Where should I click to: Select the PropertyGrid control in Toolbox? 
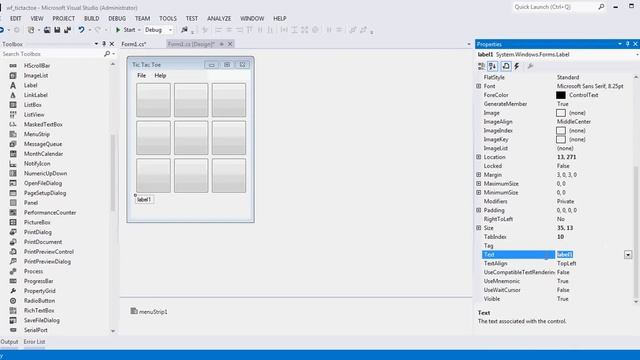(40, 291)
